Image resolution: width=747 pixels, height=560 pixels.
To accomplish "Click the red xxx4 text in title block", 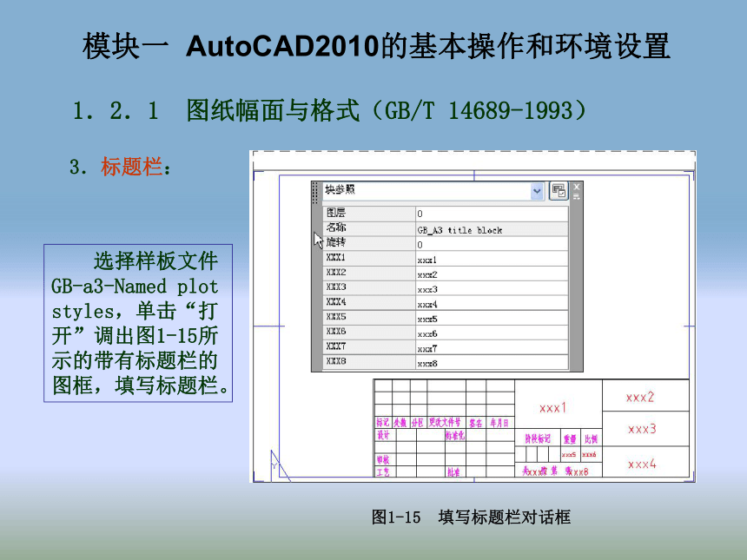I will click(642, 464).
